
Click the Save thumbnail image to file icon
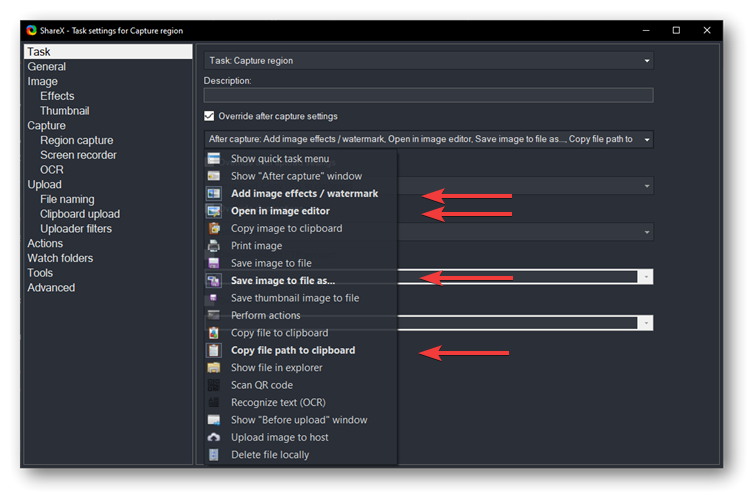click(213, 298)
